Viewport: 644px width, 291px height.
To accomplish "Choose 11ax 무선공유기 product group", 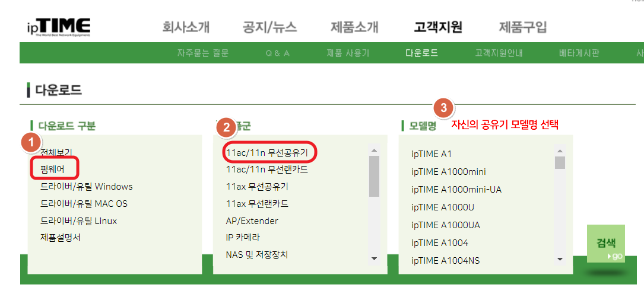I will (x=257, y=187).
